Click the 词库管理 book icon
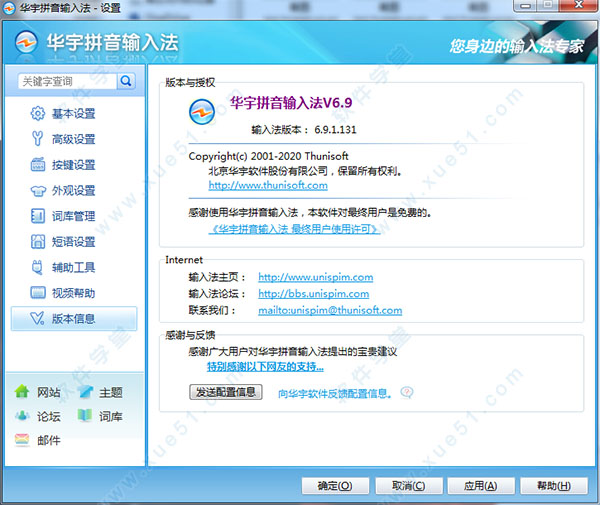Viewport: 600px width, 505px height. click(38, 216)
